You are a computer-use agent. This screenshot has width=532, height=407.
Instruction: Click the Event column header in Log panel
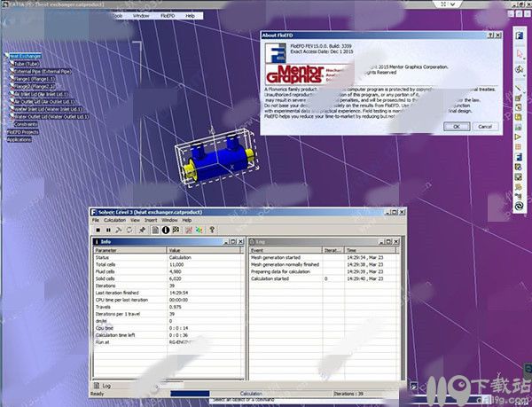point(286,250)
